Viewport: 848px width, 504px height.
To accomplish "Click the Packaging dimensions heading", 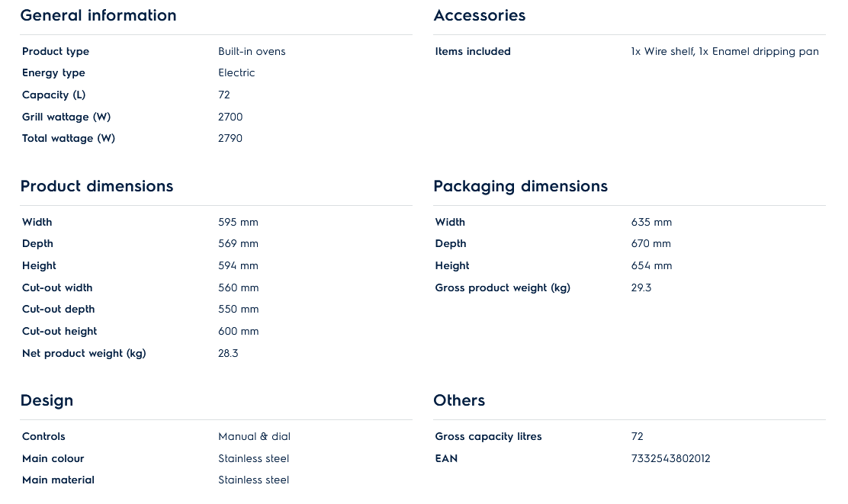I will (x=520, y=186).
